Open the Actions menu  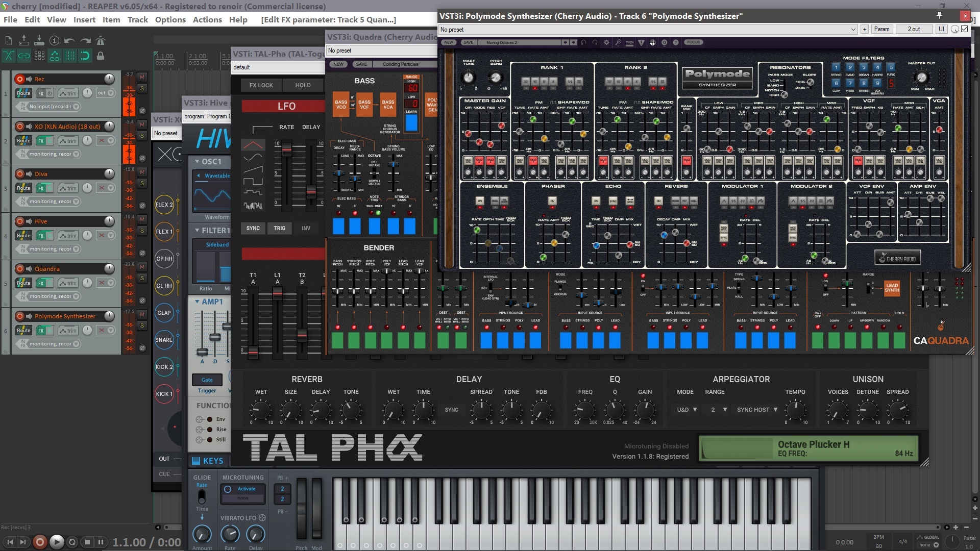pos(207,19)
